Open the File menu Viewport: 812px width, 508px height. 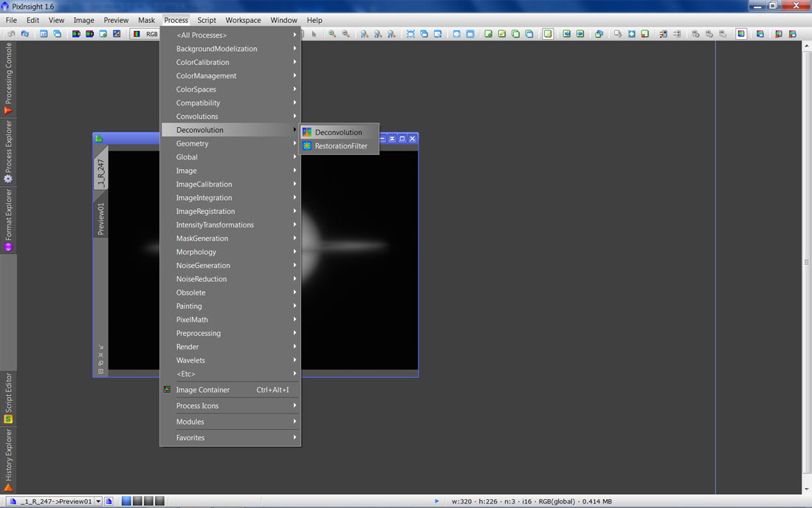11,20
